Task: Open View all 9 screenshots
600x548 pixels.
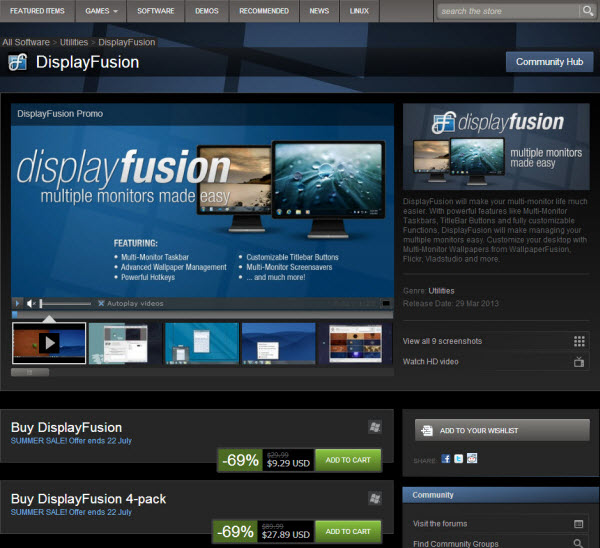Action: [442, 341]
